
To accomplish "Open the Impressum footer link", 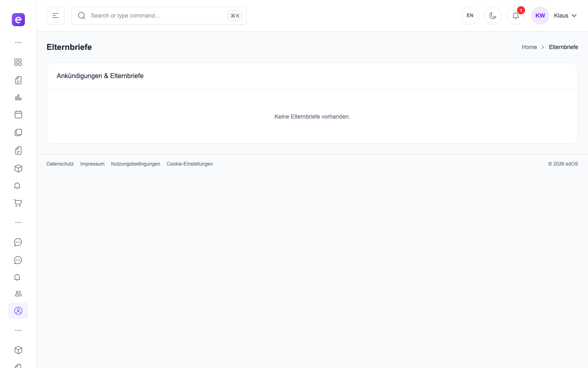I will (x=92, y=164).
